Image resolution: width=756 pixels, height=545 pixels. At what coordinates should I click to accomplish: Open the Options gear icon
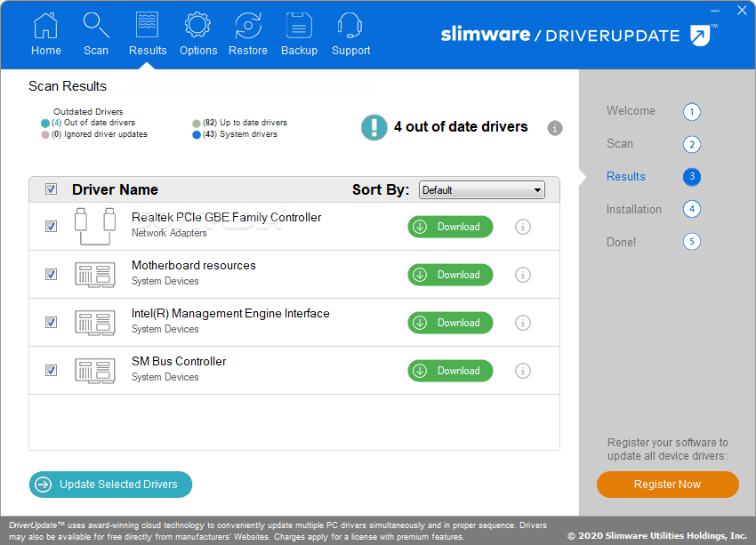tap(197, 25)
